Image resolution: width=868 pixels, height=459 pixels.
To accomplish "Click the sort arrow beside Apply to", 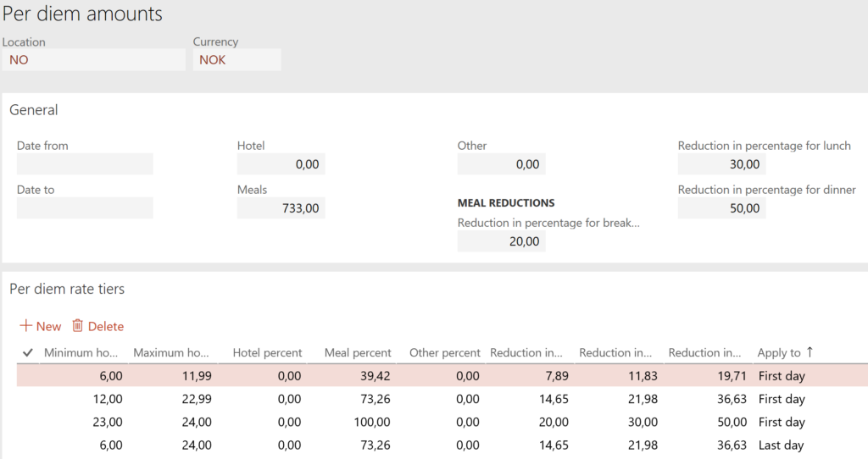I will [810, 351].
